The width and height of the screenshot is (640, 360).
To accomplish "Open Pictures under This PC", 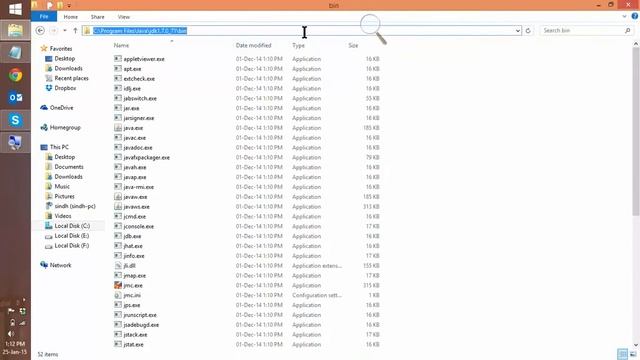I will point(64,196).
